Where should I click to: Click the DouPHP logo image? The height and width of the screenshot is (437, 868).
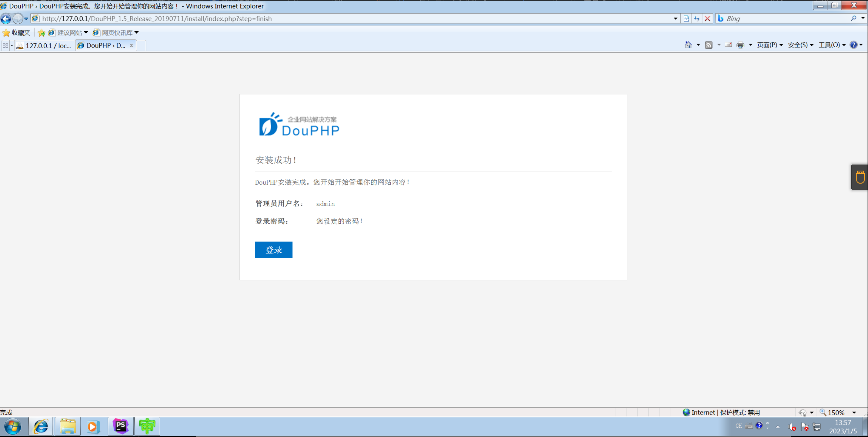[x=299, y=124]
